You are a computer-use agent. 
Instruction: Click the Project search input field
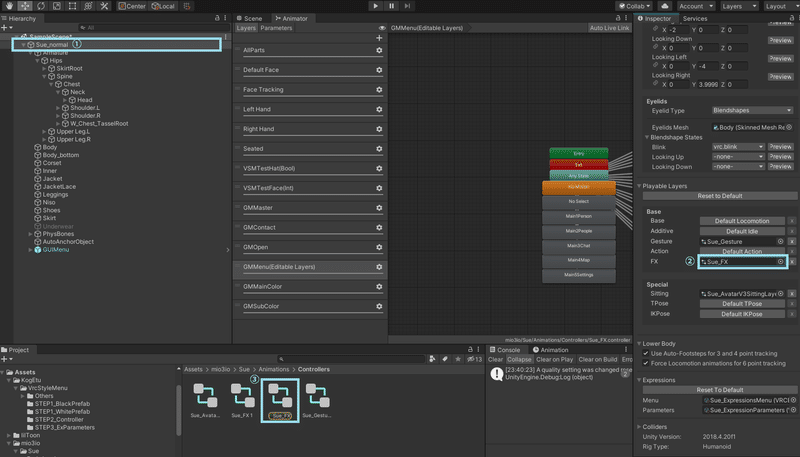351,359
